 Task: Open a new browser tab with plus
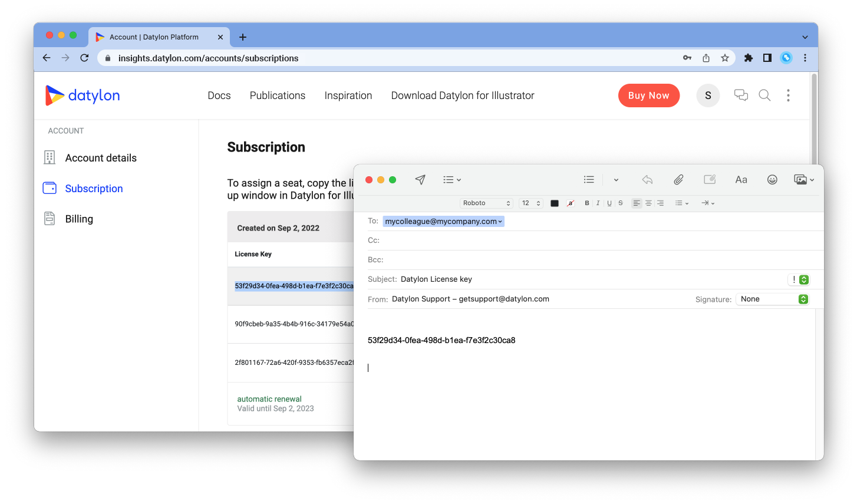click(243, 37)
